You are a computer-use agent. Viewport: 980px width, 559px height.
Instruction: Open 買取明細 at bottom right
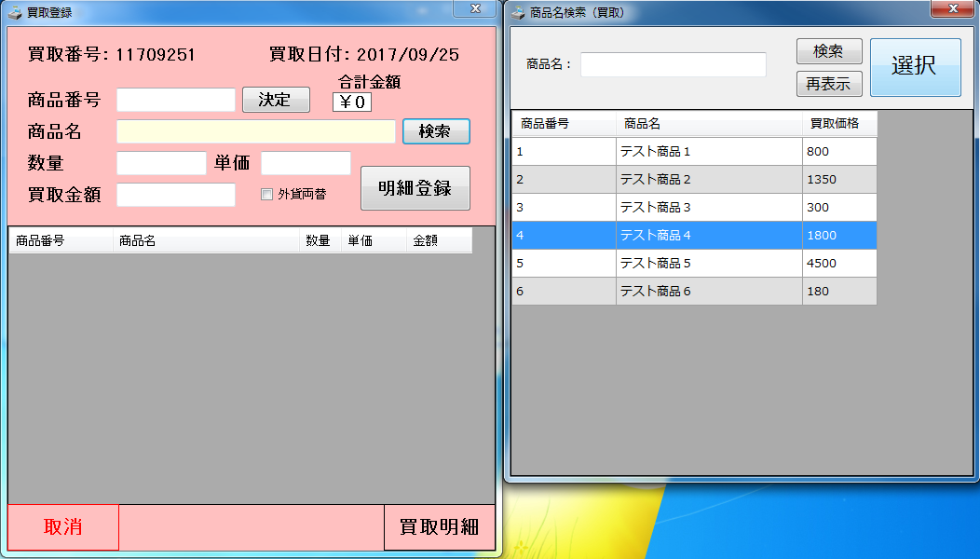439,527
